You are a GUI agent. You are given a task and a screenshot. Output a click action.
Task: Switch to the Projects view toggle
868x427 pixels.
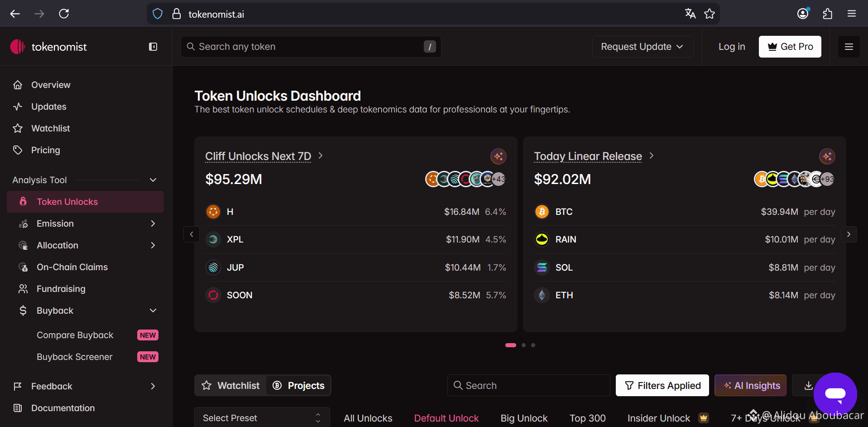tap(298, 385)
